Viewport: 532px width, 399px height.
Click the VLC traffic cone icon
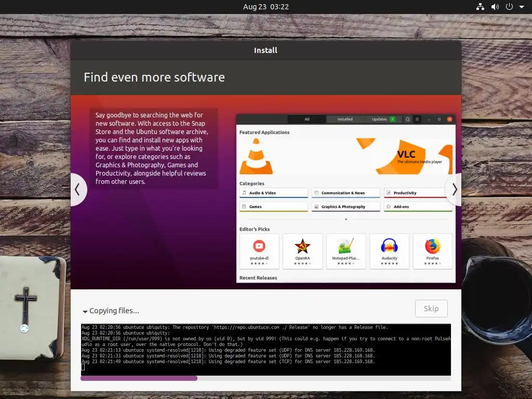[256, 156]
